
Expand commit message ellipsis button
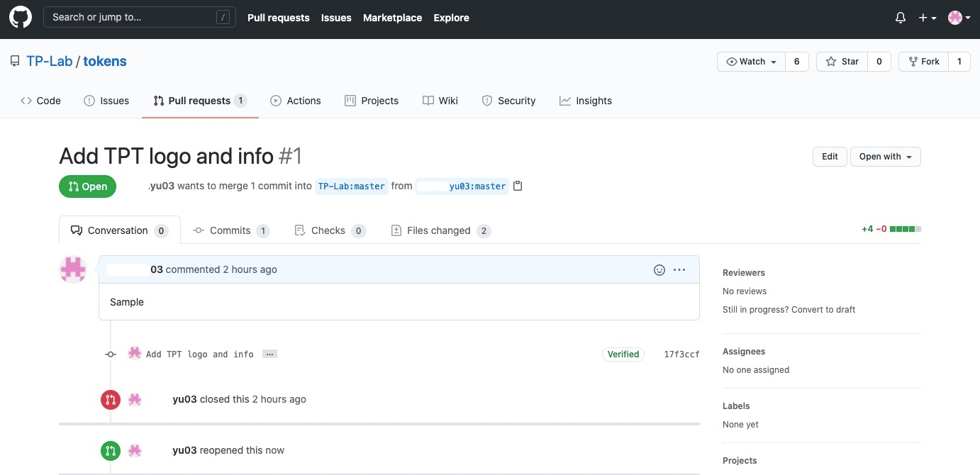[269, 354]
